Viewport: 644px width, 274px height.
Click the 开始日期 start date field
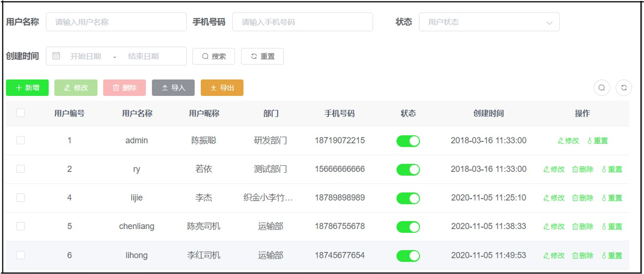[x=86, y=56]
